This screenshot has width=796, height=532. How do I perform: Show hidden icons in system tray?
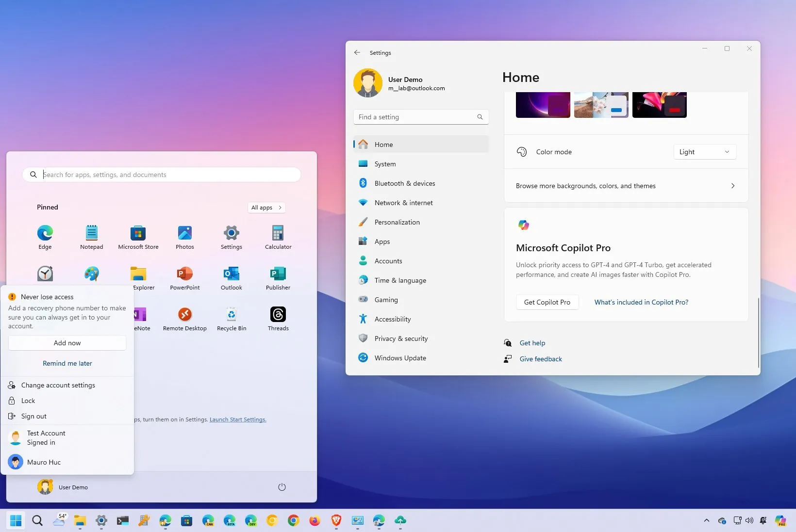coord(707,521)
